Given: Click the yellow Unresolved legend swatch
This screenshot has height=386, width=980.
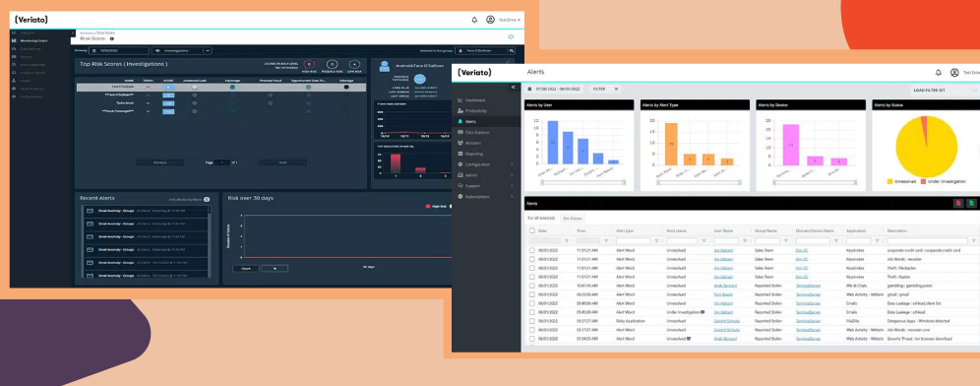Looking at the screenshot, I should point(890,182).
